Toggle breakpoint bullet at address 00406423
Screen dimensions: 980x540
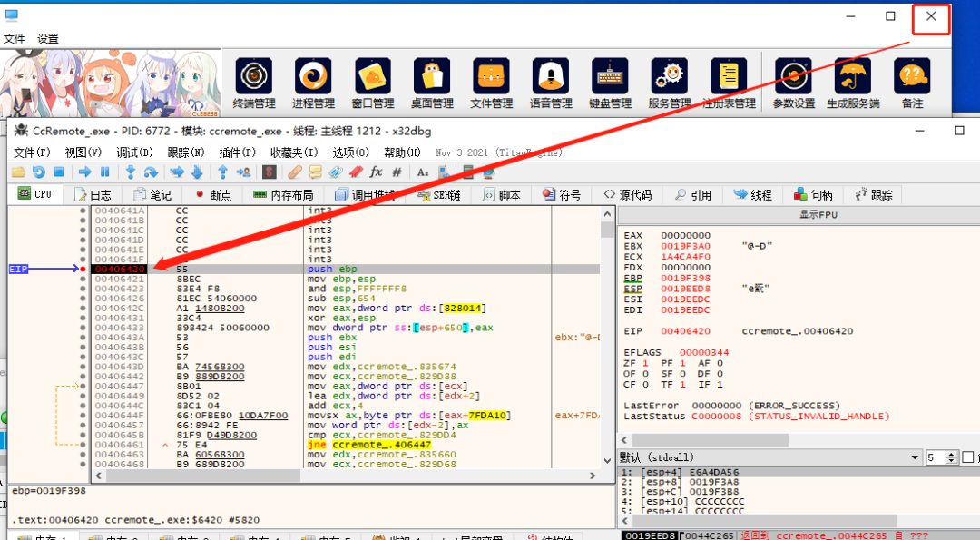[83, 289]
